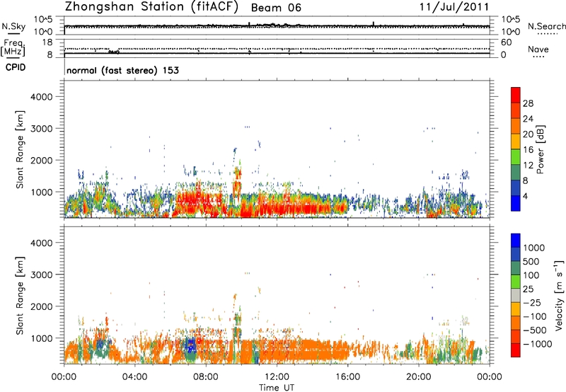Click the 20:00 time tick label
Viewport: 566px width, 392px height.
tap(419, 377)
